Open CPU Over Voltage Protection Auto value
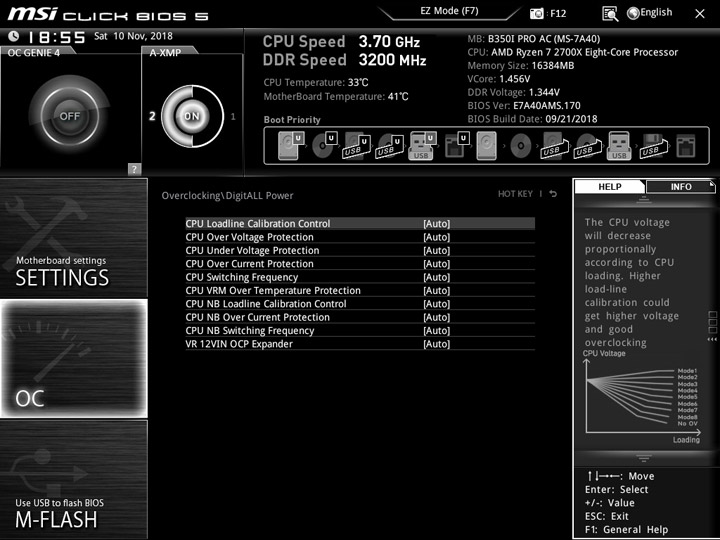 (x=437, y=237)
